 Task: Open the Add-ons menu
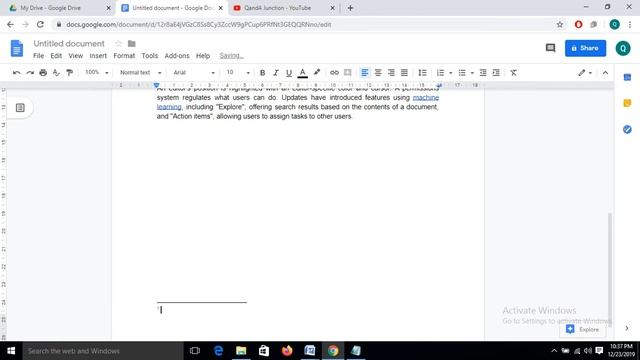point(177,56)
